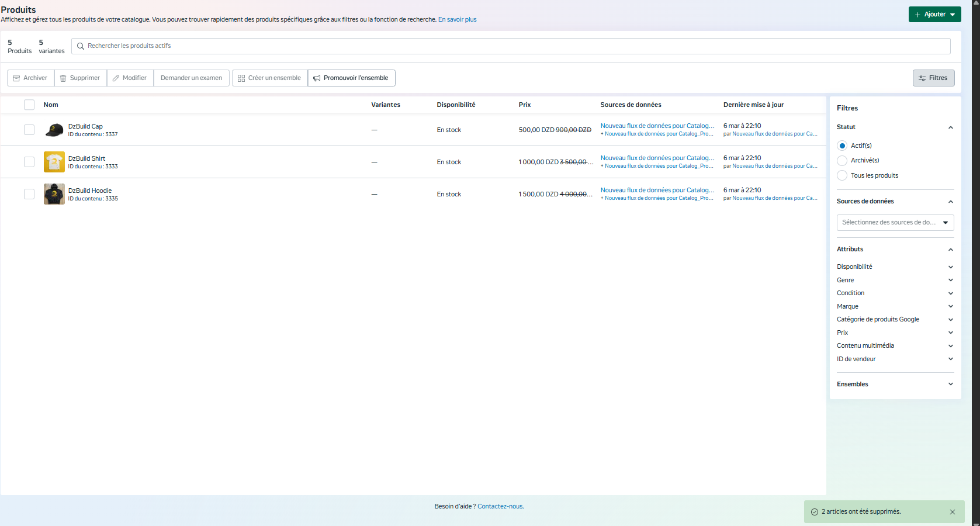Dismiss the deletion notification with X
980x526 pixels.
(953, 512)
